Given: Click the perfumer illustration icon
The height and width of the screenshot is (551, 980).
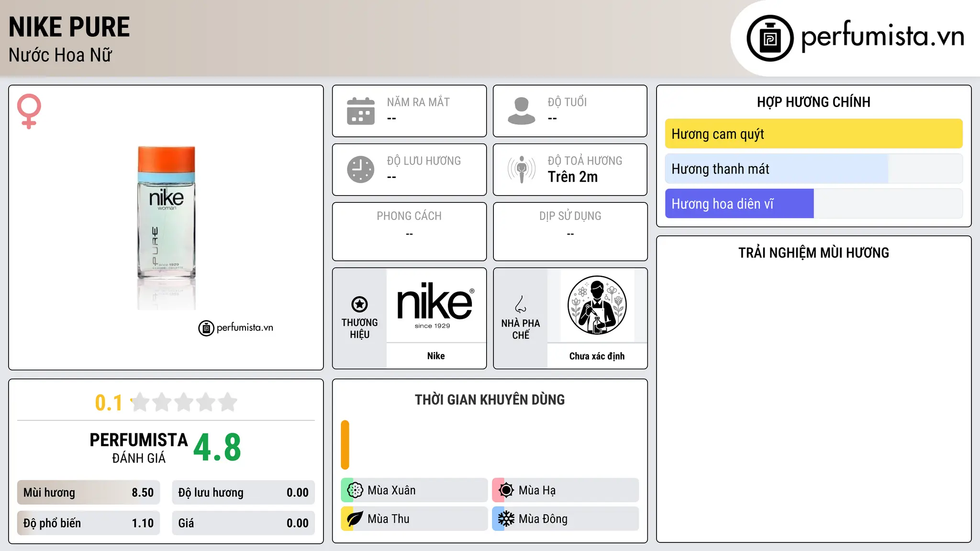Looking at the screenshot, I should (597, 305).
